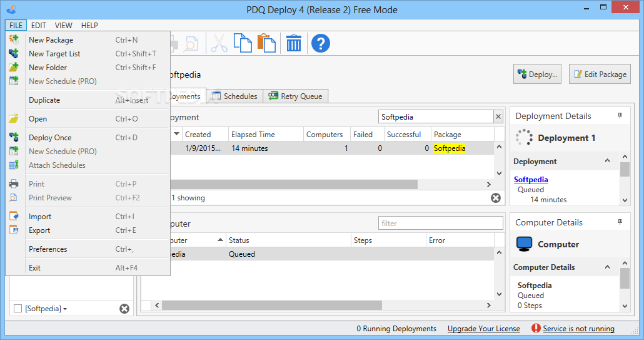Dismiss the '1 showing' filter bar
644x340 pixels.
pyautogui.click(x=496, y=198)
